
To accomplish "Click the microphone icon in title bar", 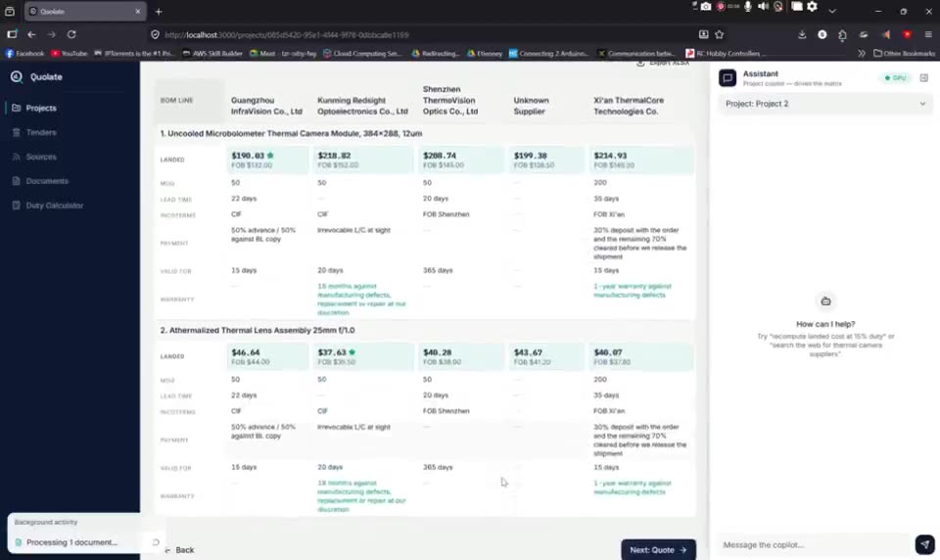I will tap(747, 7).
